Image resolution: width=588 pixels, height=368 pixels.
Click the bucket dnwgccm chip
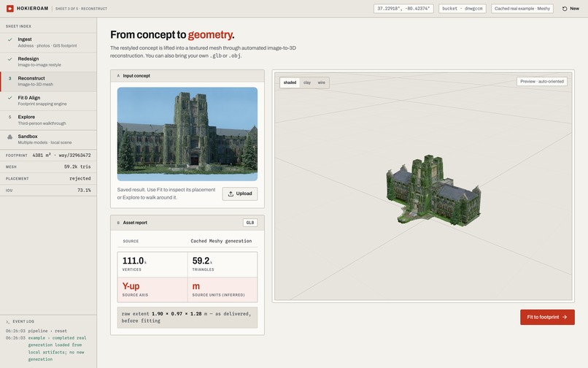[x=463, y=9]
